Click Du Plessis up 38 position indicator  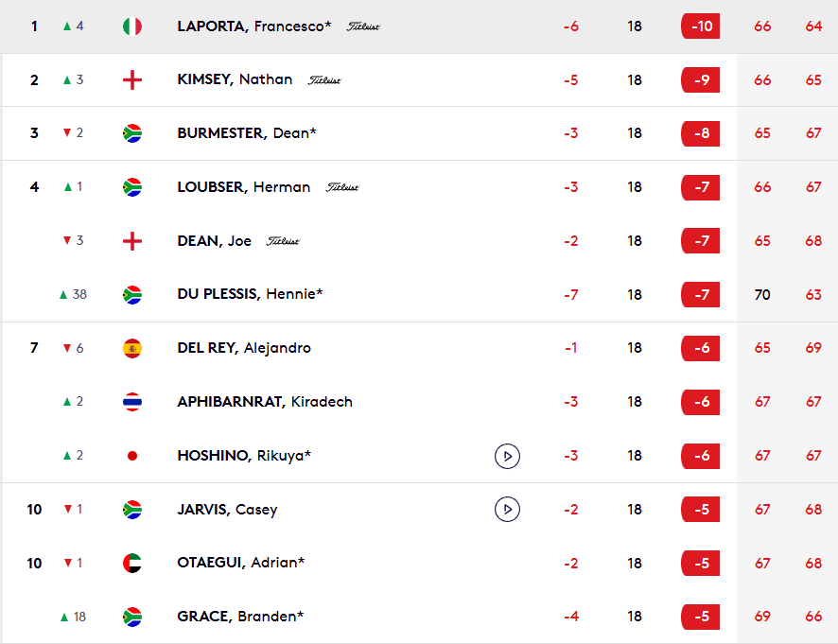tap(73, 294)
